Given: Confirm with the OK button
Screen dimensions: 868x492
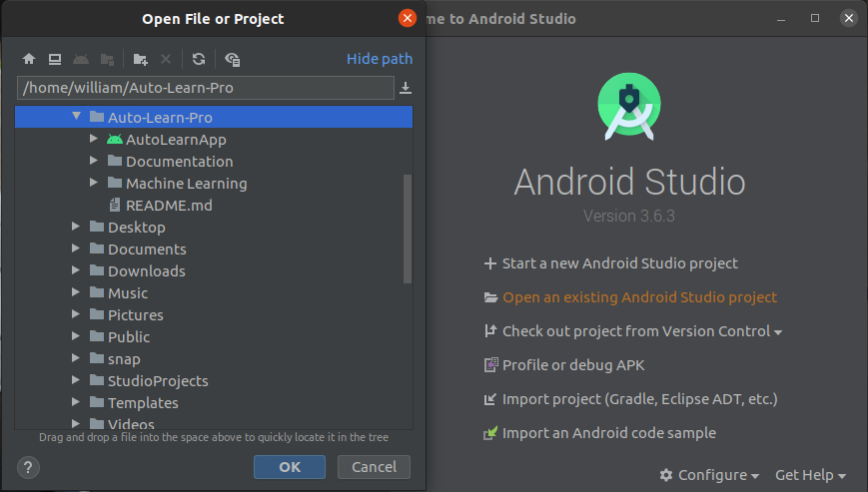Looking at the screenshot, I should pyautogui.click(x=290, y=467).
